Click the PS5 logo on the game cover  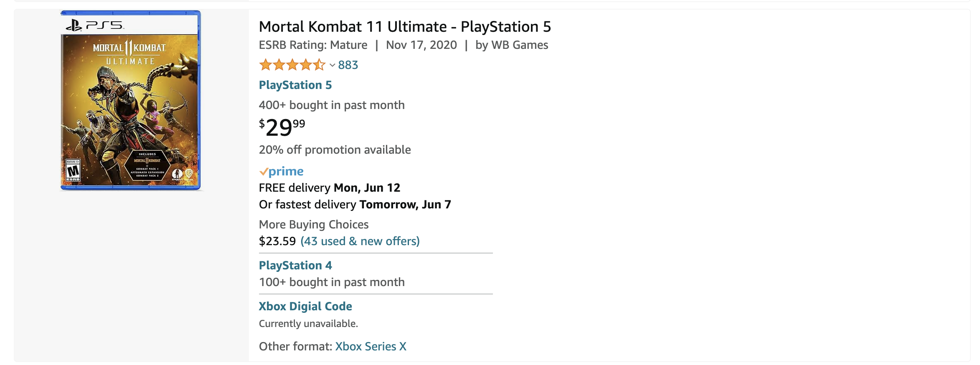(95, 25)
